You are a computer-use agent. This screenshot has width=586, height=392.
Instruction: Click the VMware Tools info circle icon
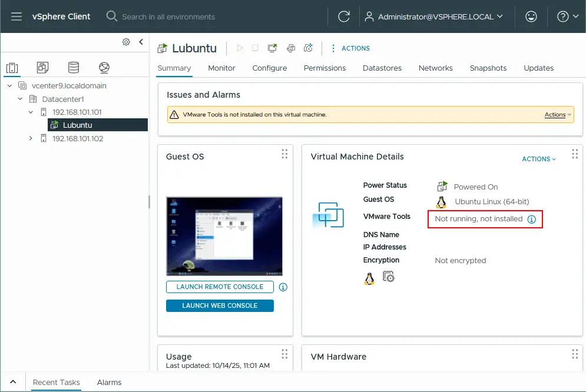pyautogui.click(x=533, y=218)
